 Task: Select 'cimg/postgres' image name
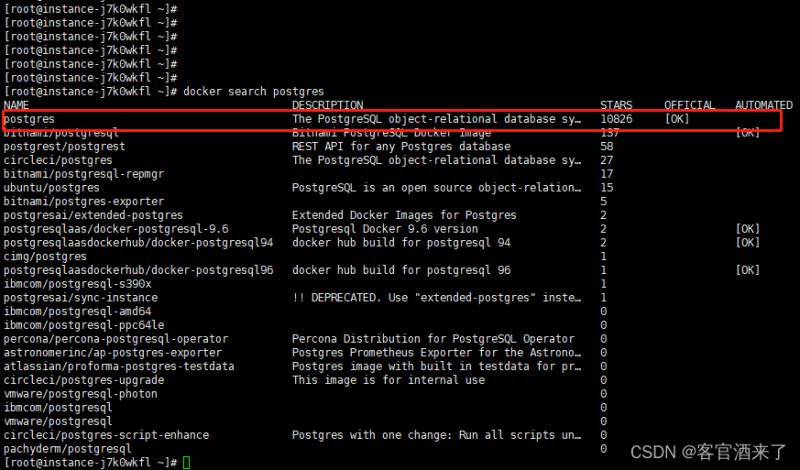coord(45,257)
